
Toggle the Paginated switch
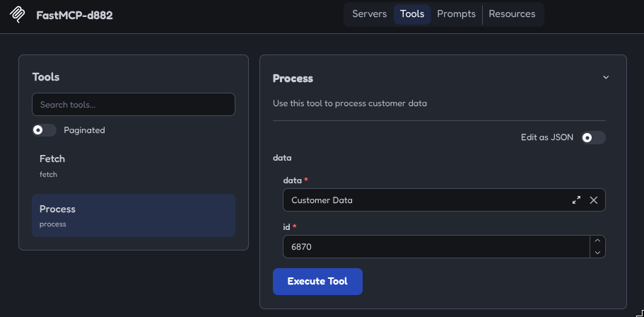tap(45, 130)
